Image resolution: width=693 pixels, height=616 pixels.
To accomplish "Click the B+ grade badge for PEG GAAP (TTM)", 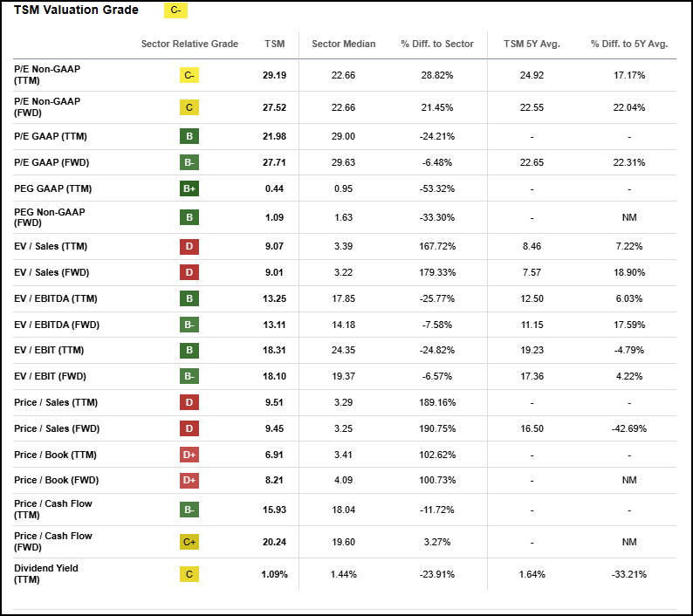I will (x=189, y=188).
